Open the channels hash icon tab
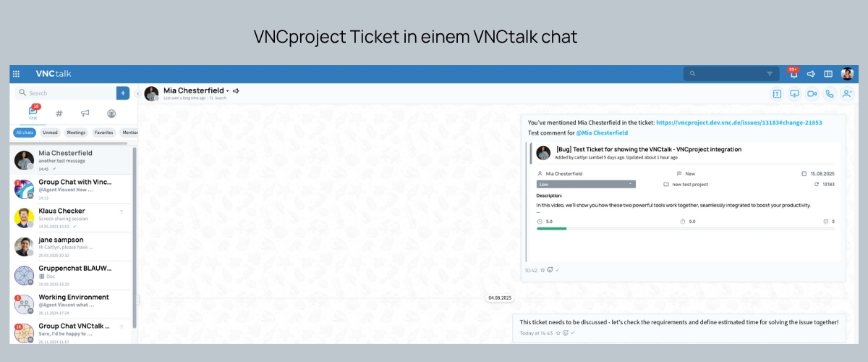This screenshot has height=362, width=868. tap(59, 114)
